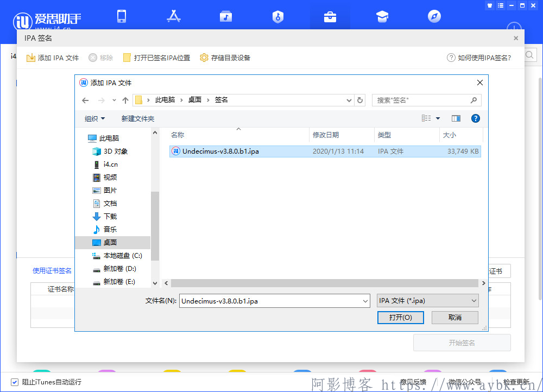This screenshot has width=543, height=392.
Task: Expand the 文件名 combo box dropdown
Action: [365, 301]
